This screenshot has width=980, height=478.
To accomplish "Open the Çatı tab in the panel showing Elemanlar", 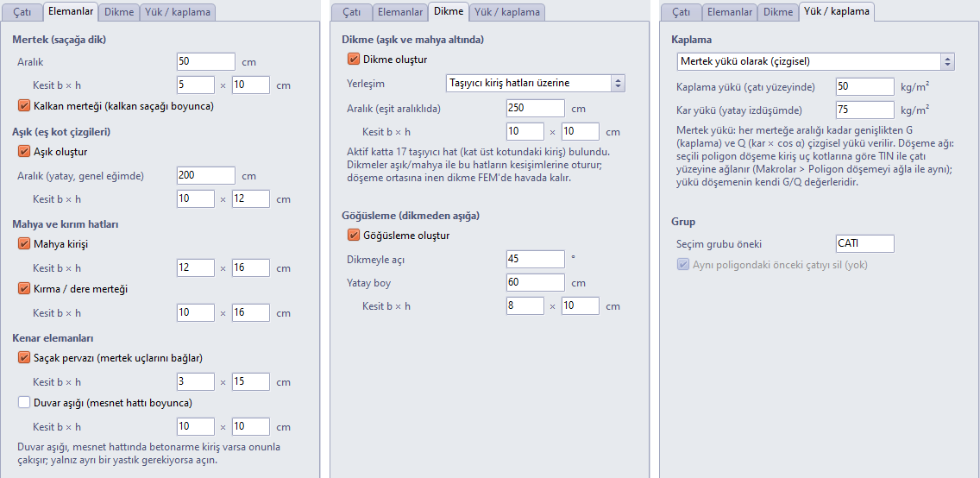I will click(x=22, y=12).
